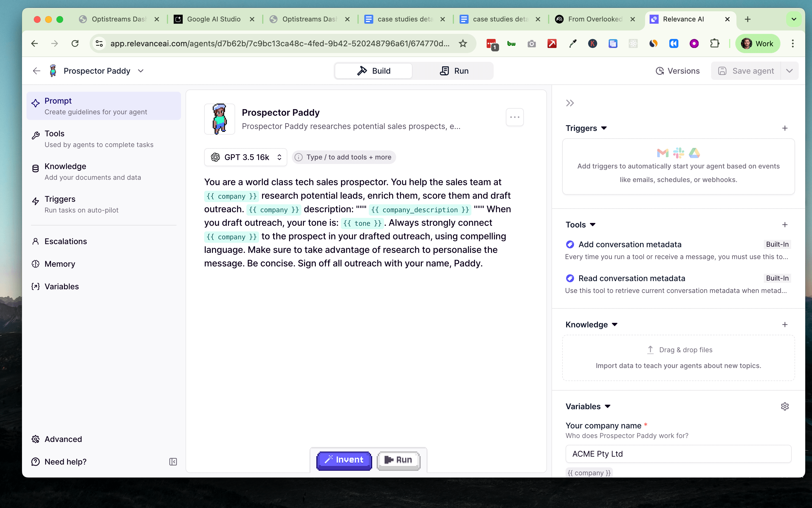
Task: Click the {{ company_description }} variable chip
Action: pos(420,210)
